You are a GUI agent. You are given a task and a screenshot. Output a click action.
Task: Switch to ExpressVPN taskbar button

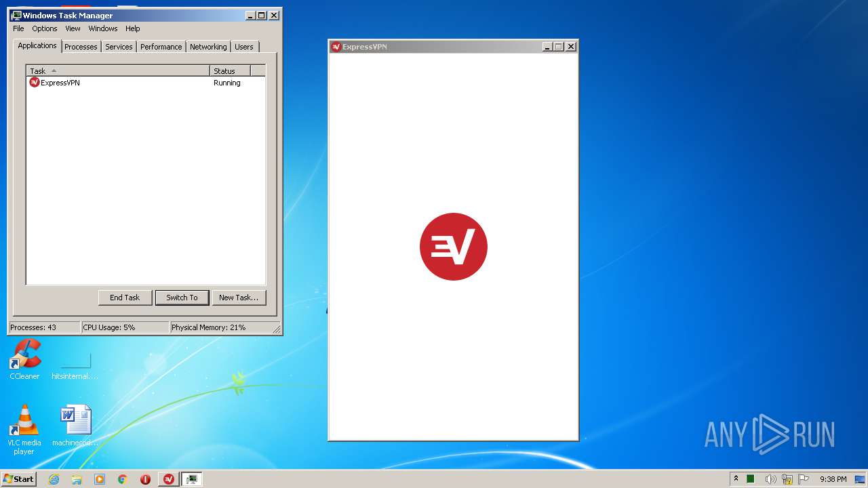[169, 479]
